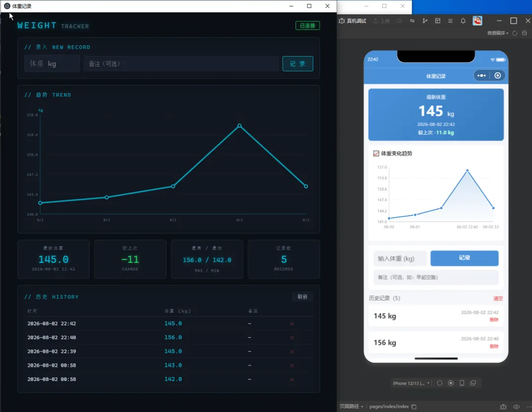Click the first data point on desktop trend chart
This screenshot has height=412, width=532.
40,203
